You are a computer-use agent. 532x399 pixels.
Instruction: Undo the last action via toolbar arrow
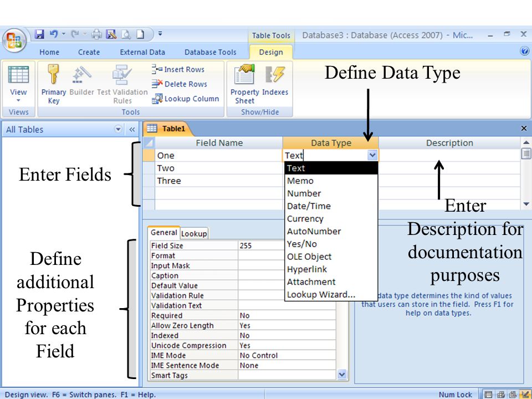[x=54, y=34]
